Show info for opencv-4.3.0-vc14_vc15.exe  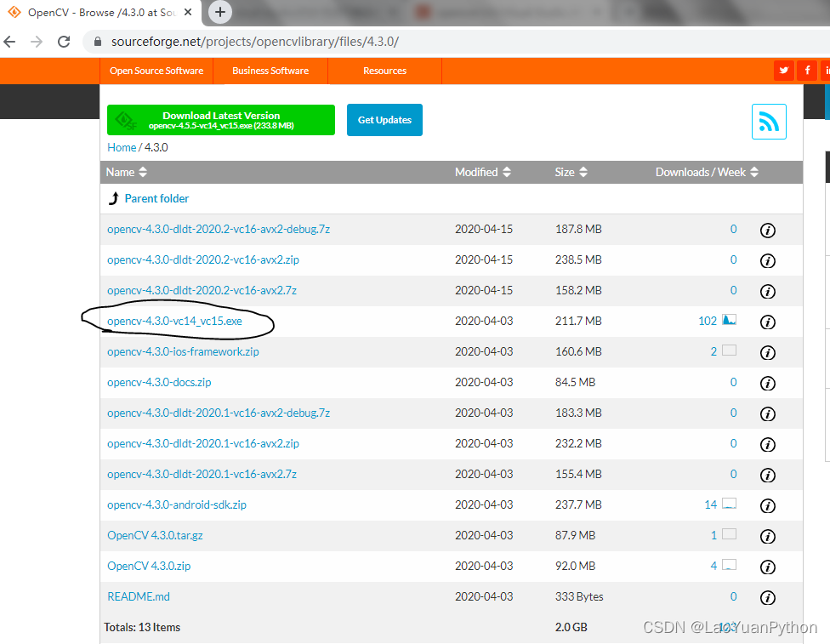tap(768, 322)
